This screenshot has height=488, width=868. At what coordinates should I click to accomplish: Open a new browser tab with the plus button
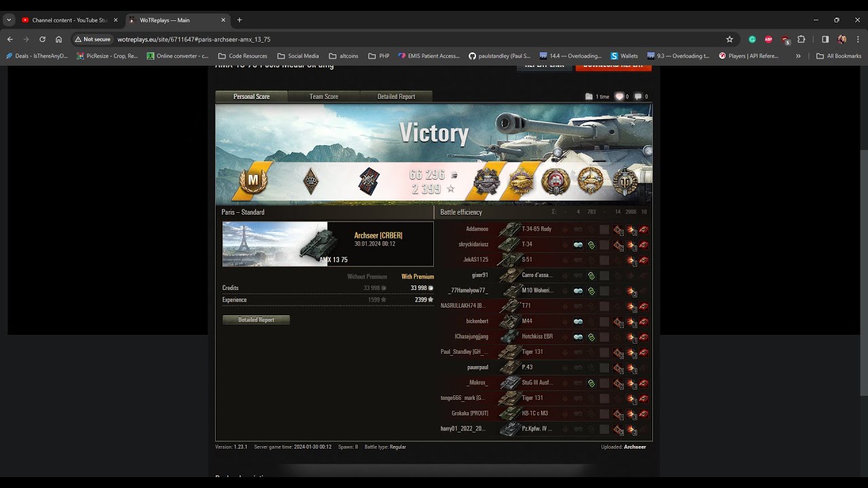pyautogui.click(x=239, y=20)
